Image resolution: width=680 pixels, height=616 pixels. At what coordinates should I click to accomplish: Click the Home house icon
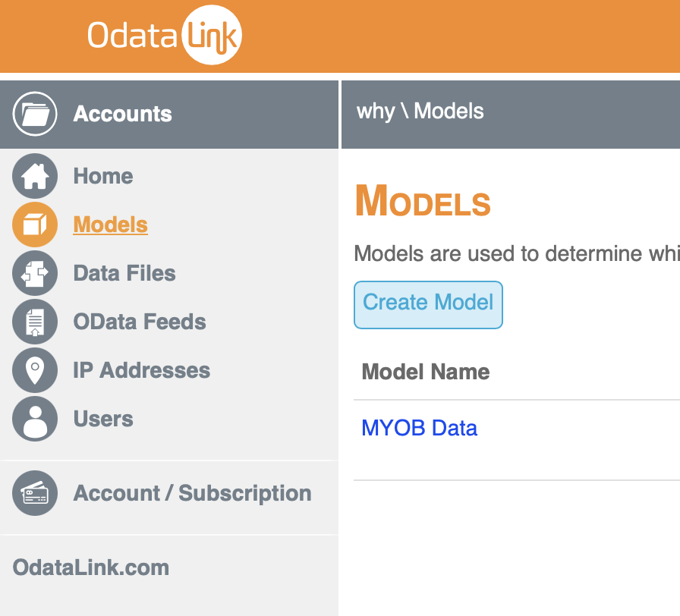pyautogui.click(x=35, y=176)
